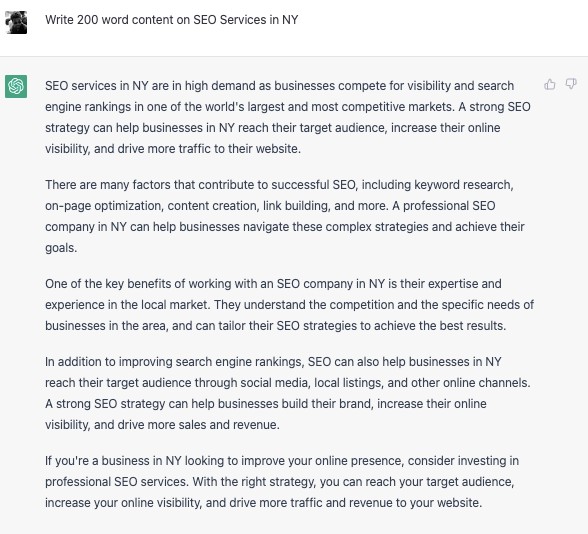Click the green ChatGPT logo avatar
The height and width of the screenshot is (534, 588).
click(x=16, y=86)
